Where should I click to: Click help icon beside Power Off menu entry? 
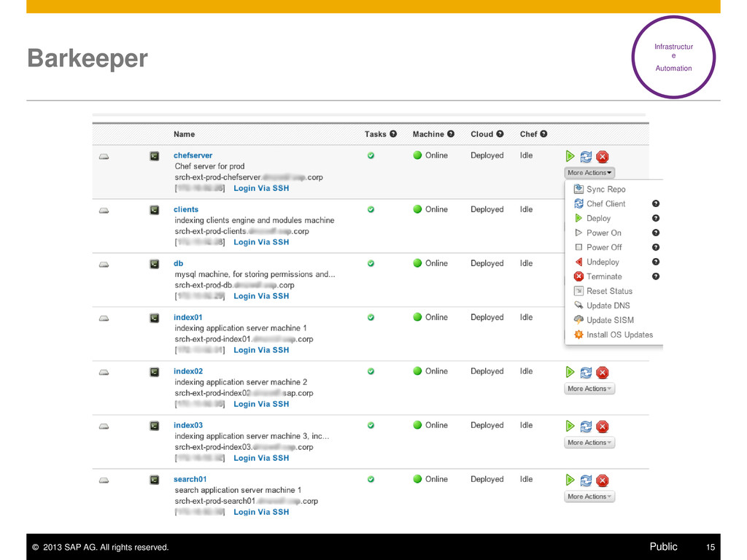click(656, 247)
